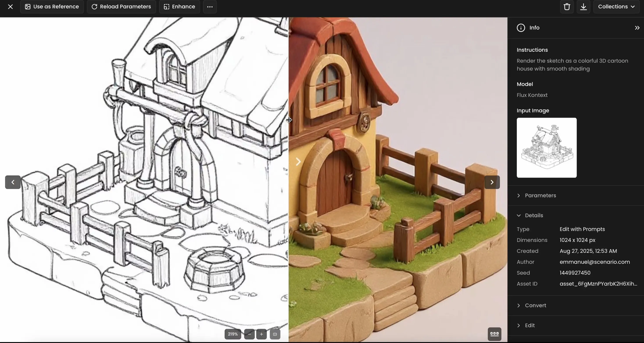Open the Collections dropdown
Viewport: 644px width, 343px height.
(x=616, y=7)
